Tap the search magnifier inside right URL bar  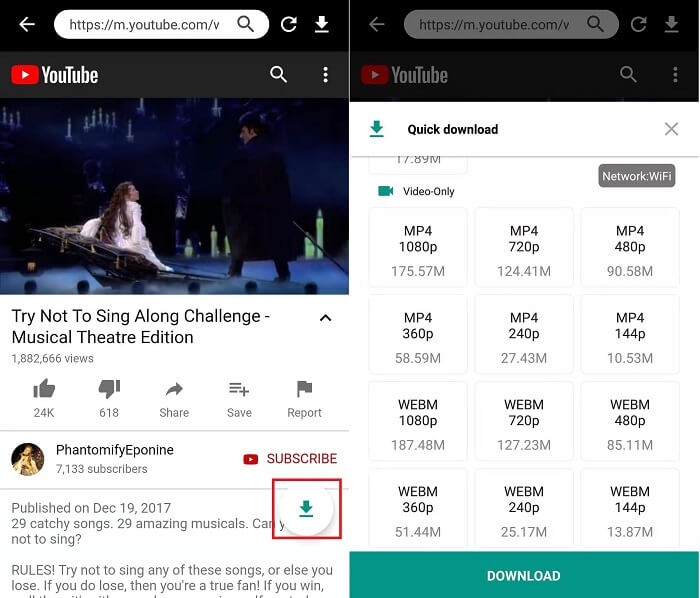coord(595,24)
